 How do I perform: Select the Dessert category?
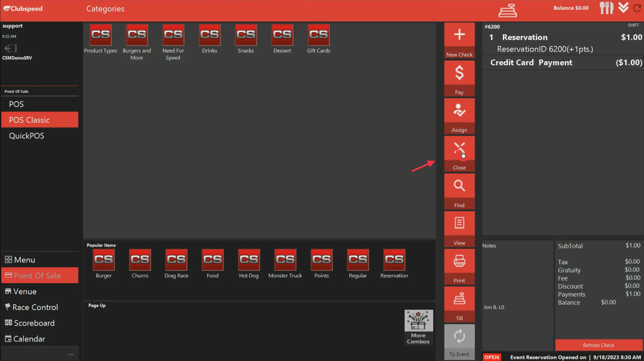pos(282,39)
